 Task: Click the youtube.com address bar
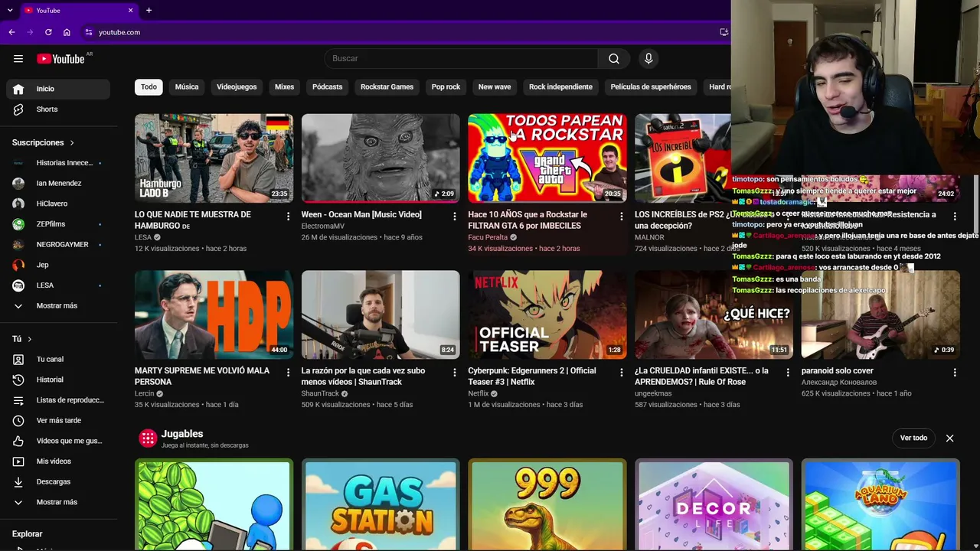click(406, 32)
